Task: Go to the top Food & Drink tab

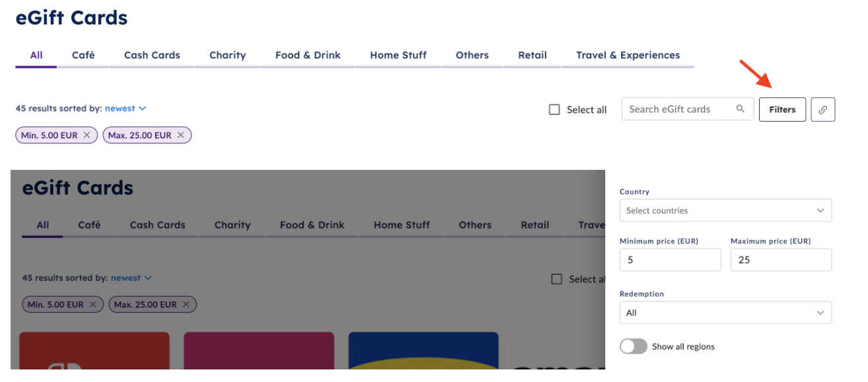Action: pos(308,56)
